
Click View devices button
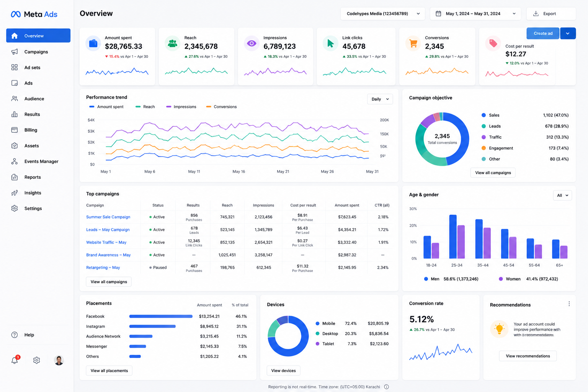pyautogui.click(x=283, y=371)
